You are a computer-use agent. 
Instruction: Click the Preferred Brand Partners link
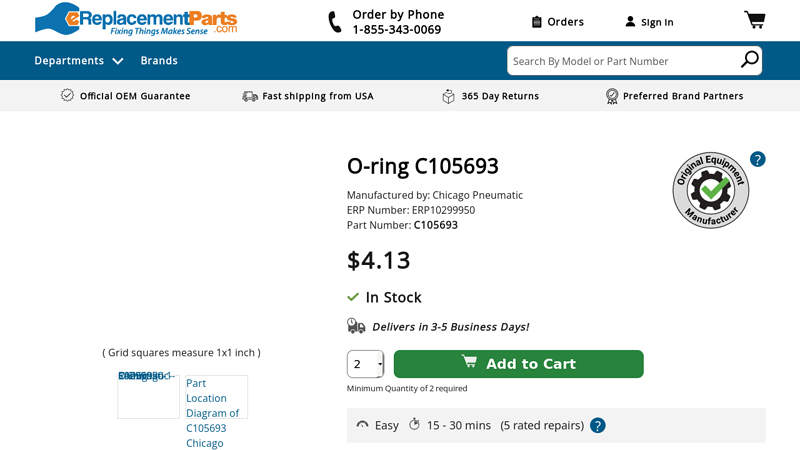pyautogui.click(x=683, y=96)
